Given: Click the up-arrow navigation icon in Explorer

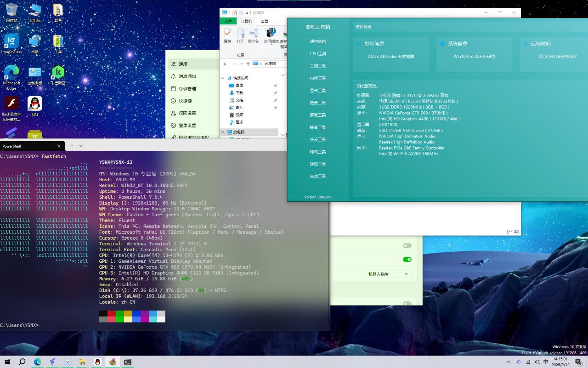Looking at the screenshot, I should pos(248,64).
